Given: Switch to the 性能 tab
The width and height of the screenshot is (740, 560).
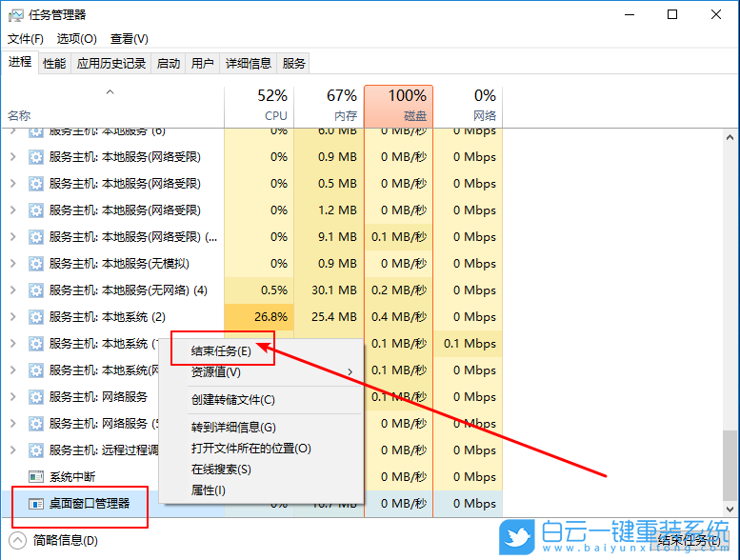Looking at the screenshot, I should [54, 63].
